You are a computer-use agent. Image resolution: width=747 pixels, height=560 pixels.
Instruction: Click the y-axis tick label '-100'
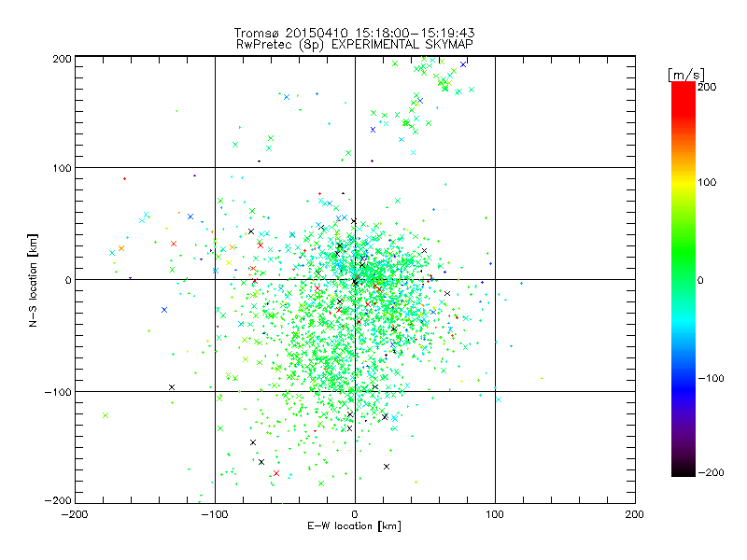point(58,392)
